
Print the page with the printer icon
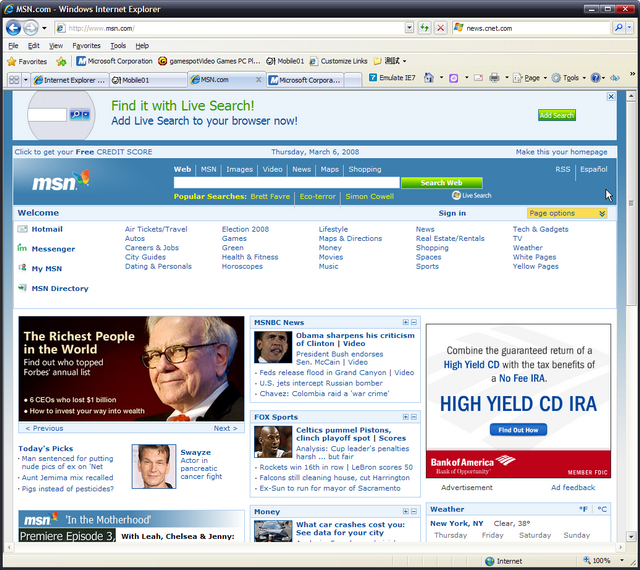(x=494, y=78)
